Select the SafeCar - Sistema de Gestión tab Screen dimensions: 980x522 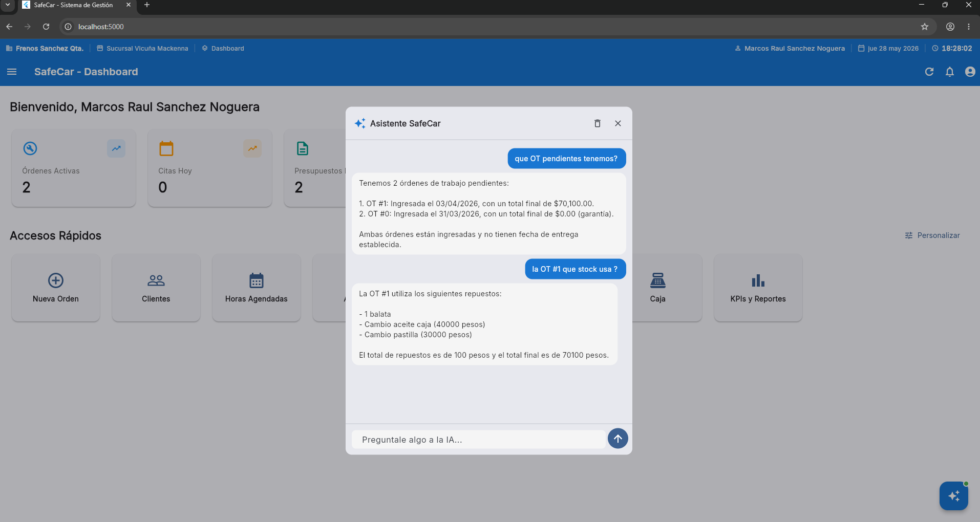click(73, 5)
